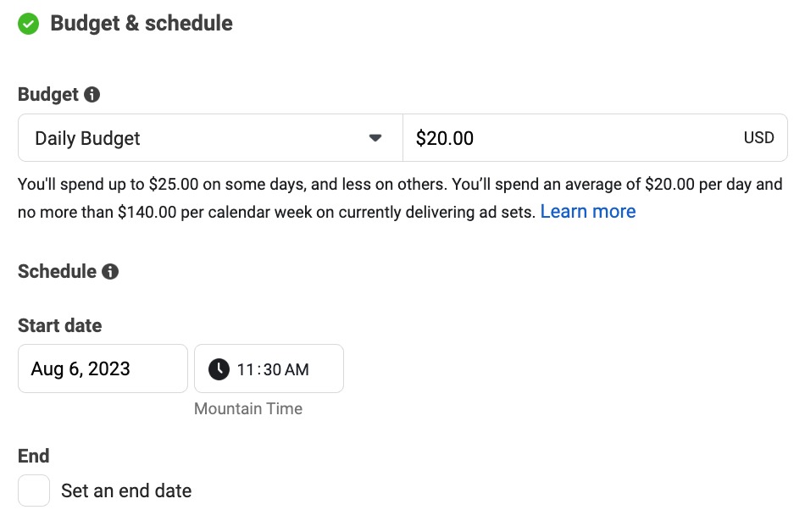Open the Aug 6, 2023 start date picker

pos(103,369)
